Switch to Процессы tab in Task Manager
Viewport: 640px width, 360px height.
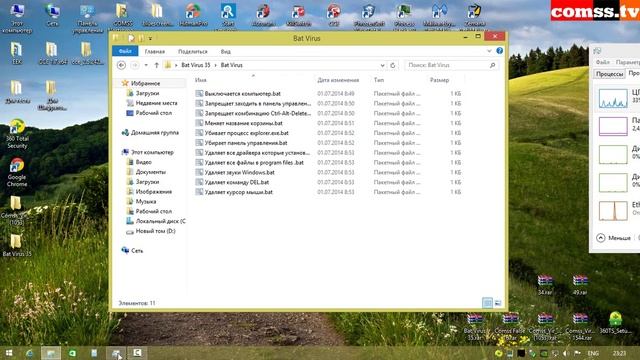point(609,74)
